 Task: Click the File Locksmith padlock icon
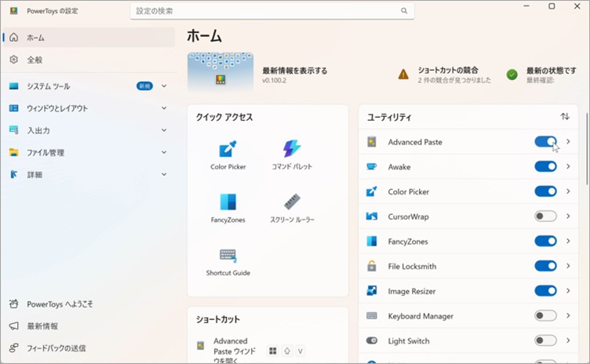(371, 266)
